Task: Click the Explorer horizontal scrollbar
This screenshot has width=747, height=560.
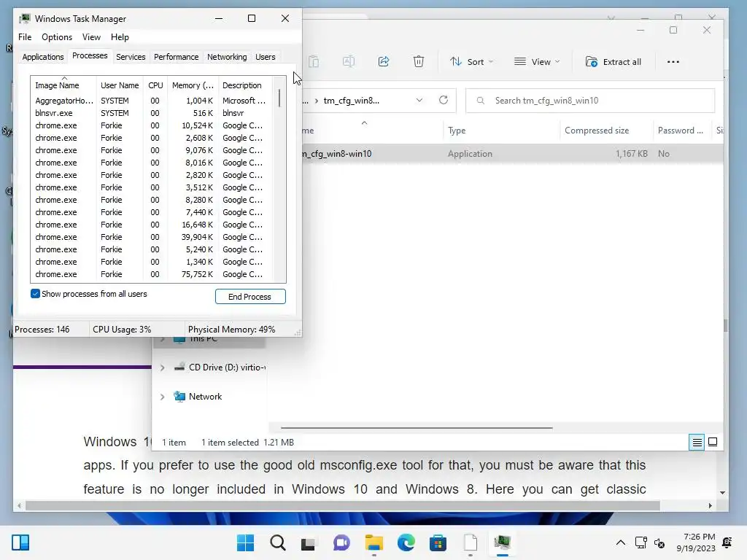Action: pos(417,428)
